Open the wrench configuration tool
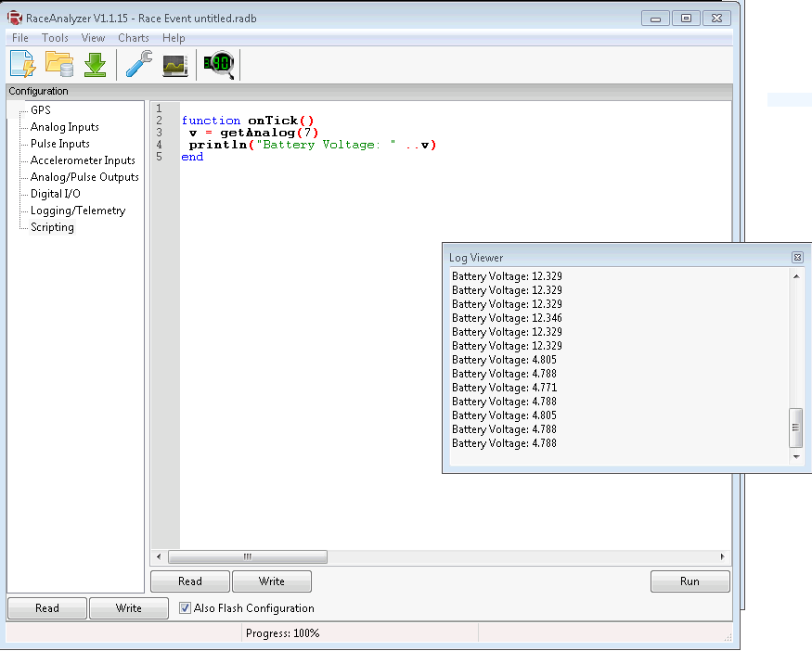 tap(139, 64)
